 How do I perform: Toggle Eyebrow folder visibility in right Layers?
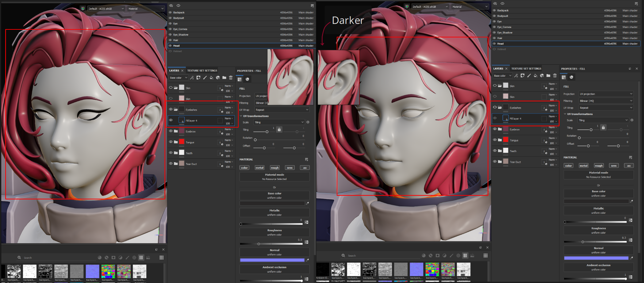495,129
